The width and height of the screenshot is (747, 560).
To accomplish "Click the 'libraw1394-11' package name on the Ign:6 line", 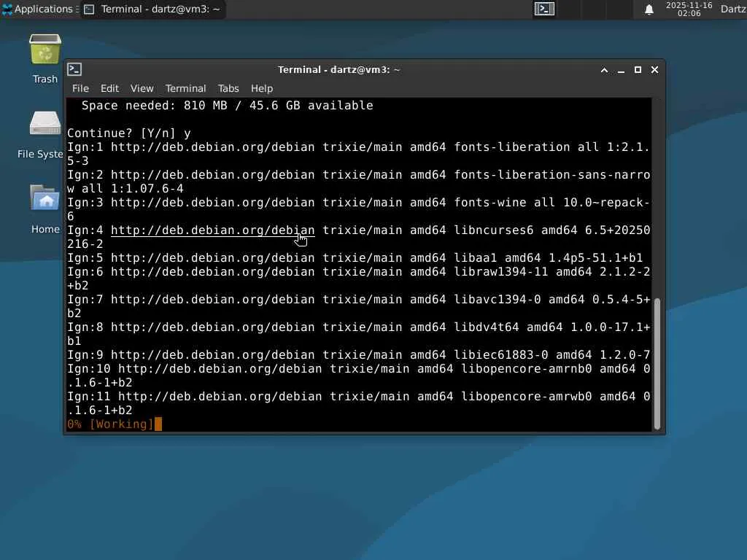I will [500, 272].
